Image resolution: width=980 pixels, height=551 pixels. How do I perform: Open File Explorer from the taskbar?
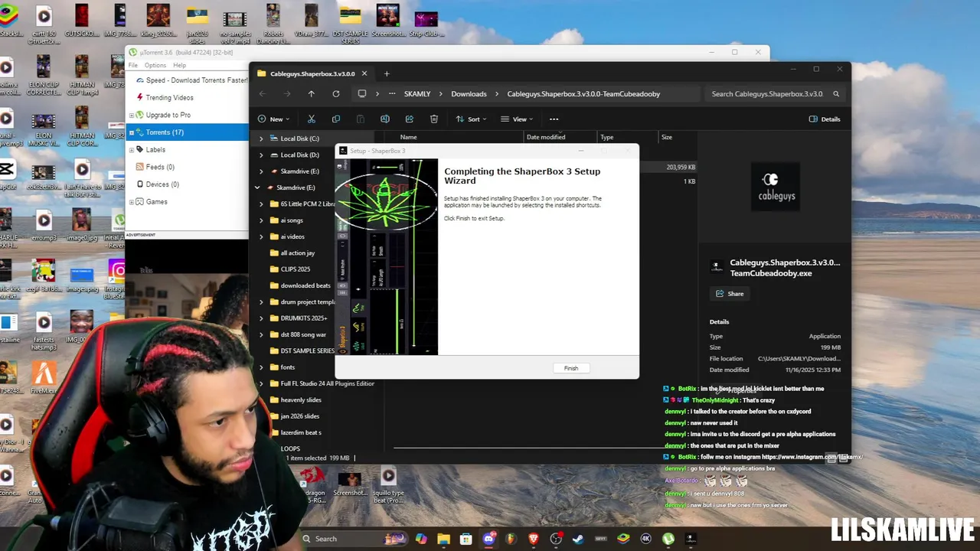444,539
